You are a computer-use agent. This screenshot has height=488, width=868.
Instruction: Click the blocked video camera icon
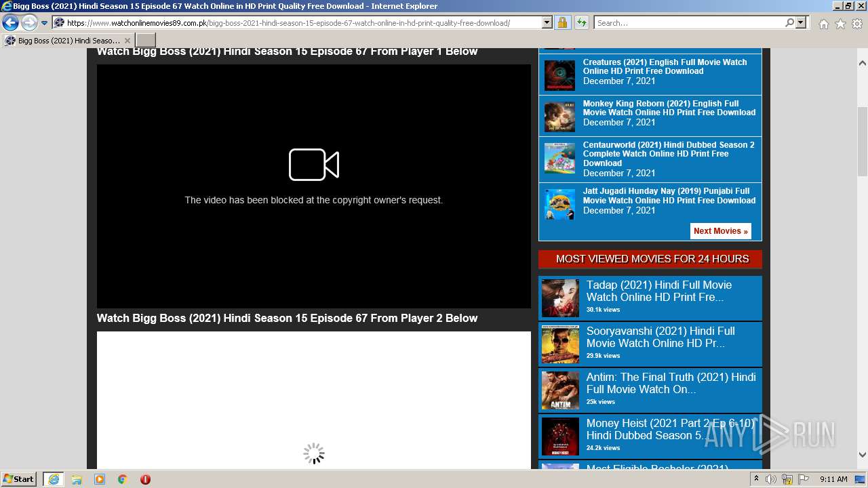(x=314, y=165)
